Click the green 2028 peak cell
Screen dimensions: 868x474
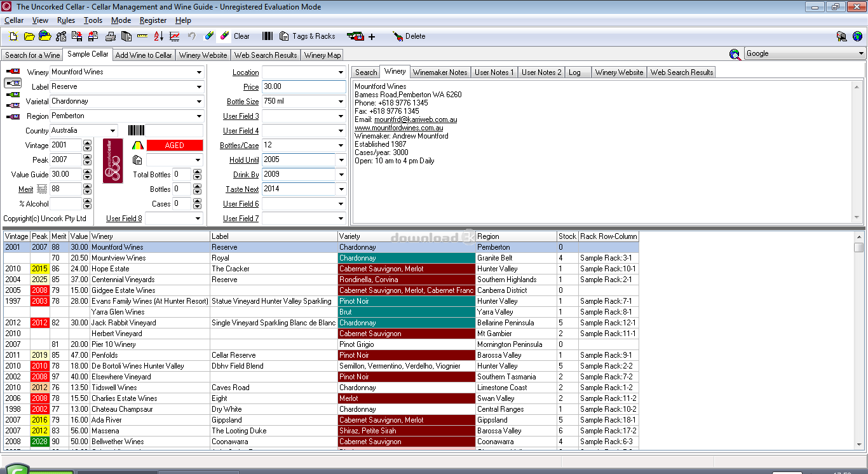(x=40, y=442)
